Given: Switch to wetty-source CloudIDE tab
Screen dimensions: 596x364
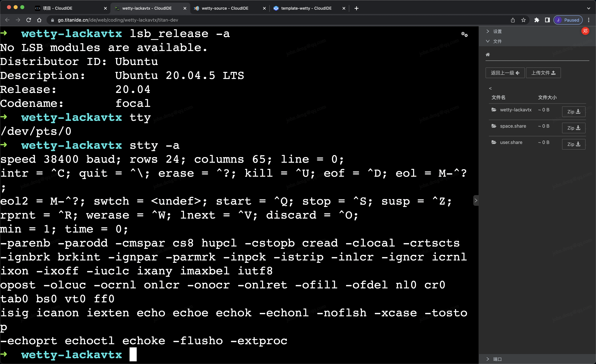Looking at the screenshot, I should pyautogui.click(x=225, y=8).
